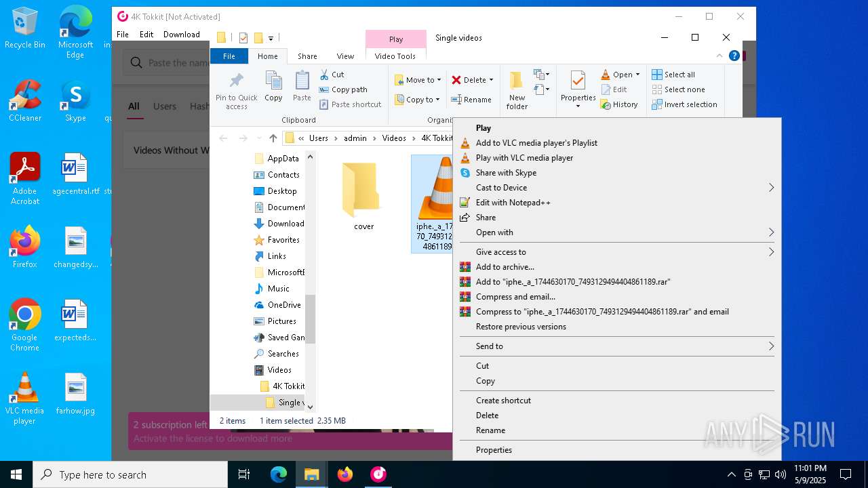
Task: Choose Share with Skype
Action: [616, 173]
